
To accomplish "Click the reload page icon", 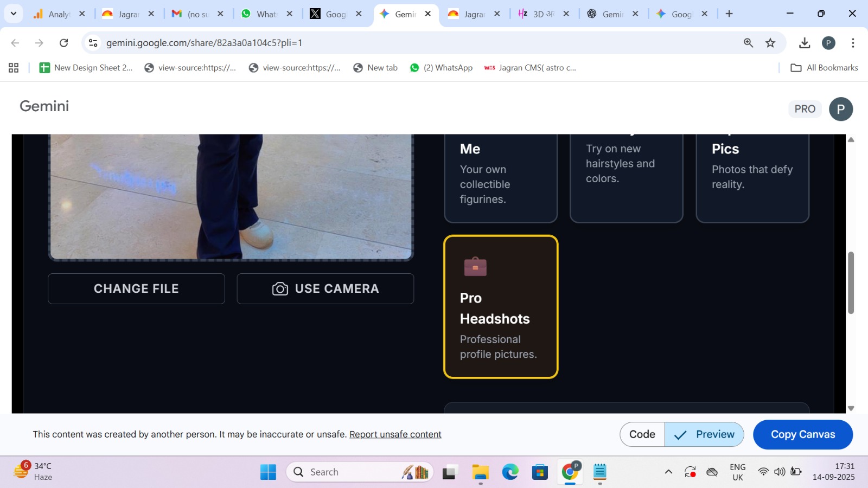I will click(63, 42).
